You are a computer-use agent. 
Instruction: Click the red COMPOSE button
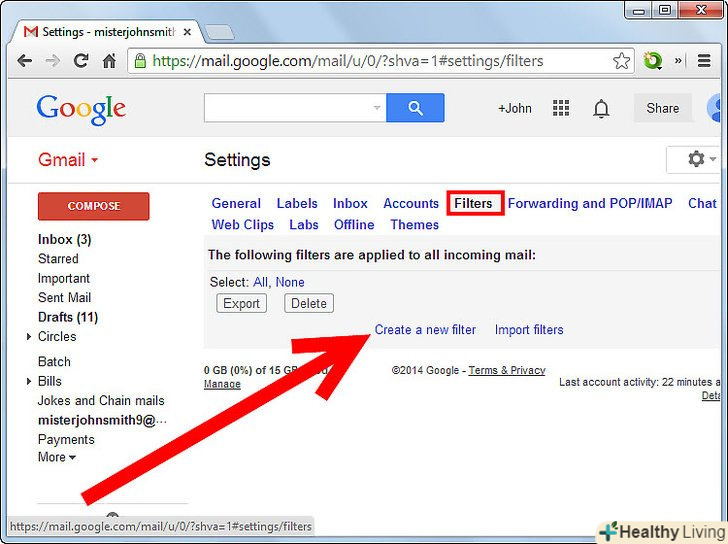pyautogui.click(x=94, y=206)
